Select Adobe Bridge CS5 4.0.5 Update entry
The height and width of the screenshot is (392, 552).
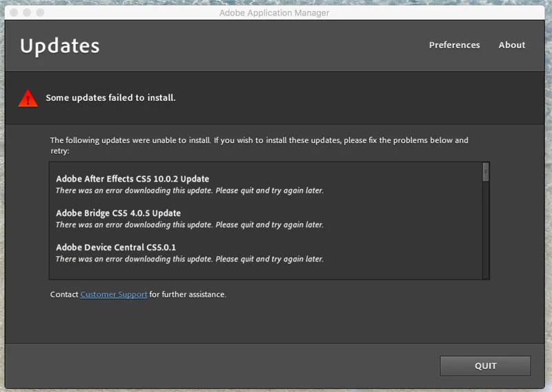118,213
